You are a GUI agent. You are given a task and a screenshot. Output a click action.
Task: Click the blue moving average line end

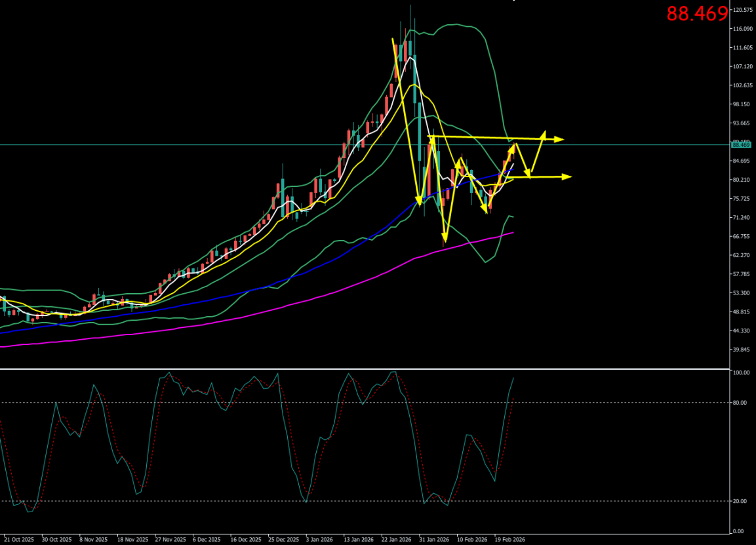512,170
